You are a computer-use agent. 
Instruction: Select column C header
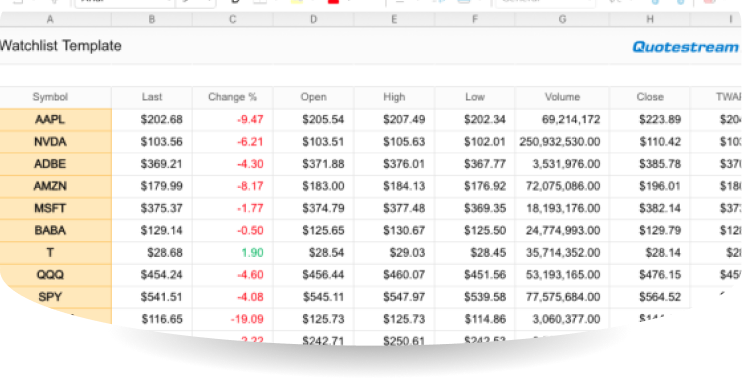[x=232, y=19]
